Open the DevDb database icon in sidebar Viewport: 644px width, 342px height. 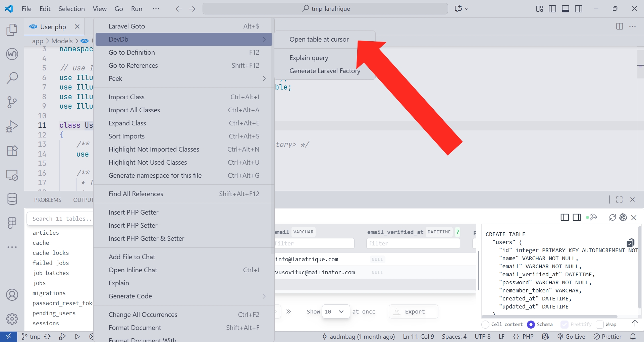click(x=12, y=199)
